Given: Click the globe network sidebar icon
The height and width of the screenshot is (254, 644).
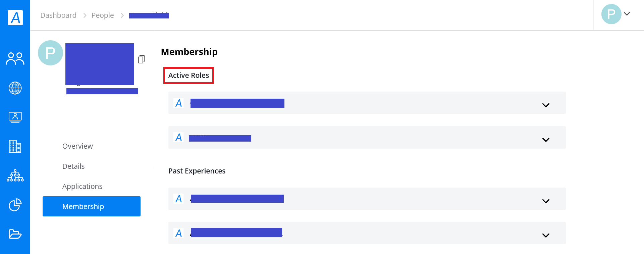Looking at the screenshot, I should (15, 88).
